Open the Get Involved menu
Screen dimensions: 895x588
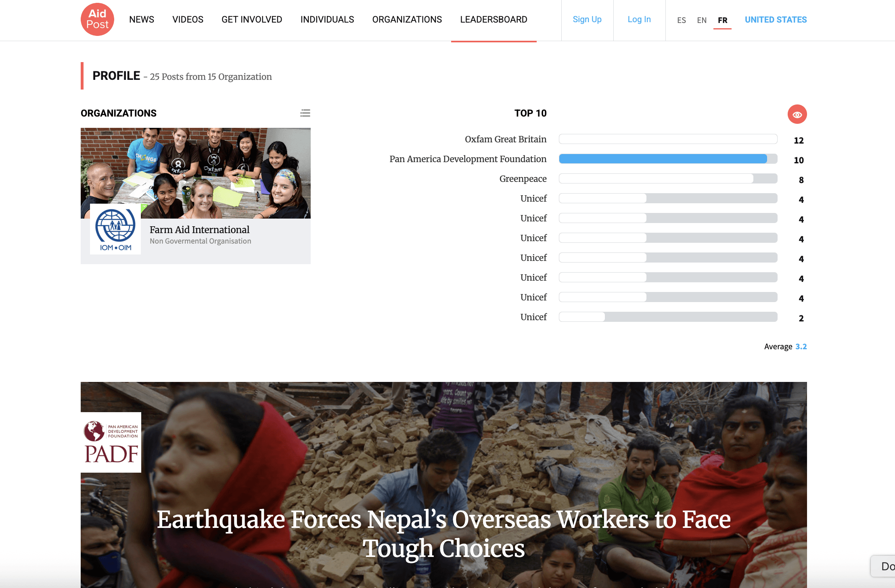(252, 19)
